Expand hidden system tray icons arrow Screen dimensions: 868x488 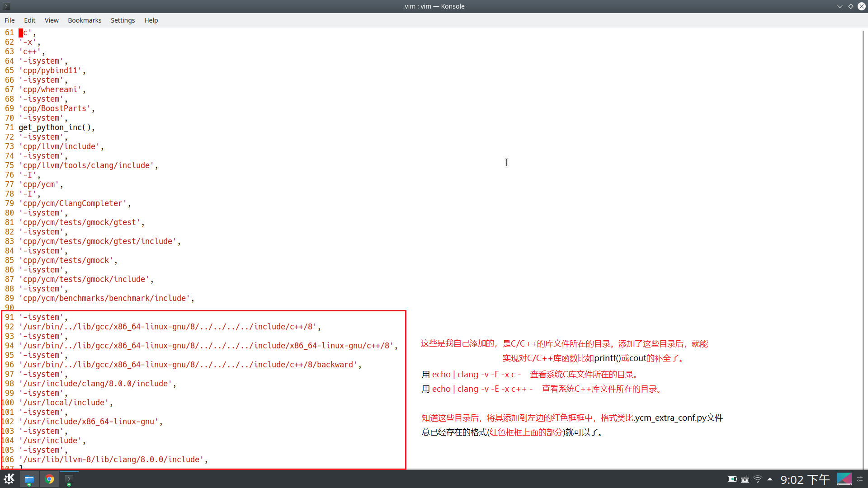[770, 479]
